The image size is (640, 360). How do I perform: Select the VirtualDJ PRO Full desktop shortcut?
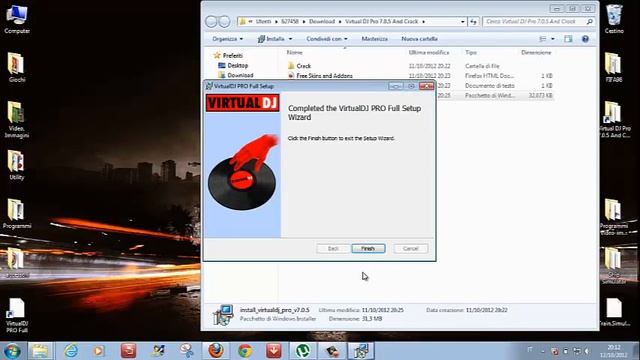[17, 316]
